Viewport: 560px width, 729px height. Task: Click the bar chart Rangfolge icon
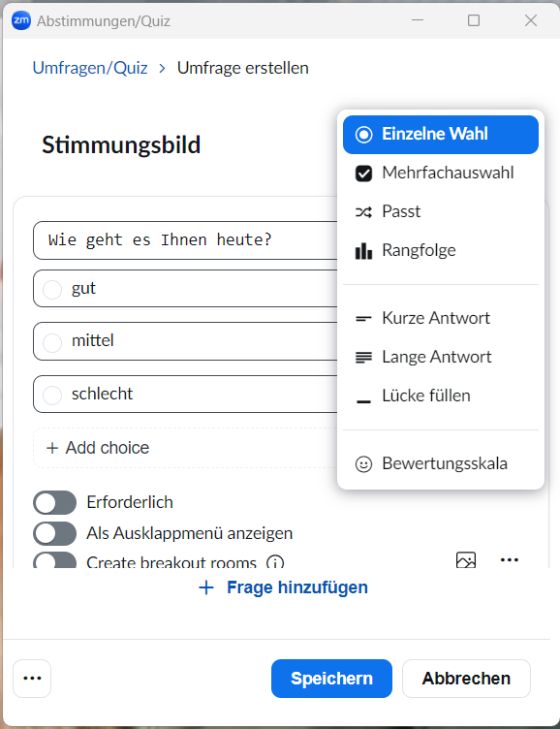363,250
